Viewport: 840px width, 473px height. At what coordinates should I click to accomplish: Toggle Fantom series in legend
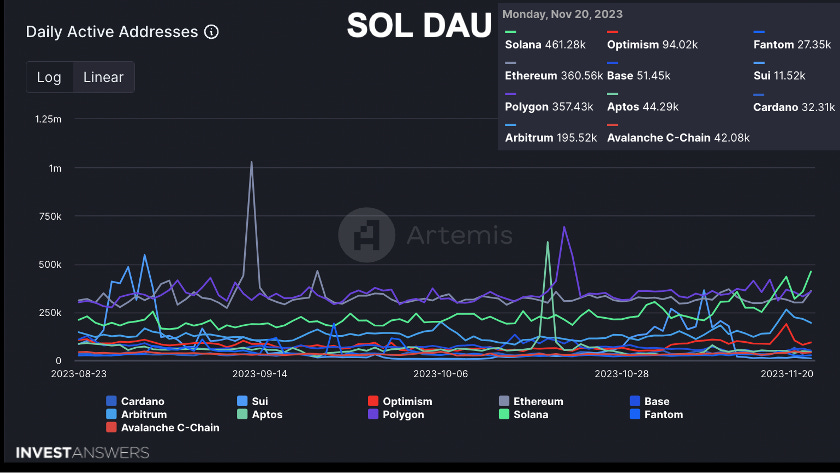click(657, 415)
